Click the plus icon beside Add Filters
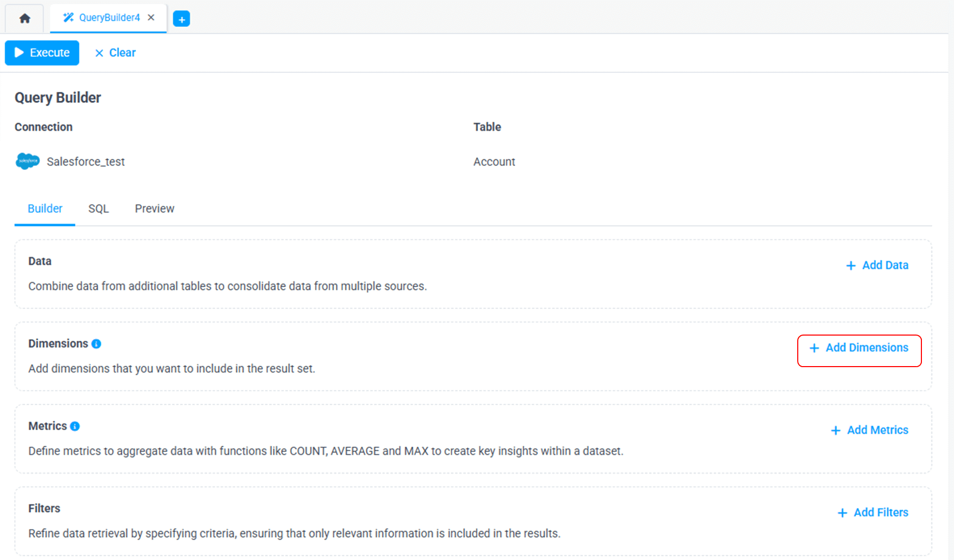 [x=842, y=513]
